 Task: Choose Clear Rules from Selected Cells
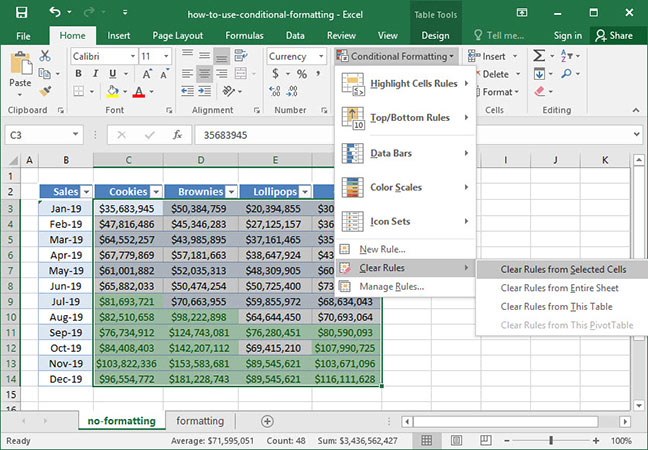click(x=562, y=269)
